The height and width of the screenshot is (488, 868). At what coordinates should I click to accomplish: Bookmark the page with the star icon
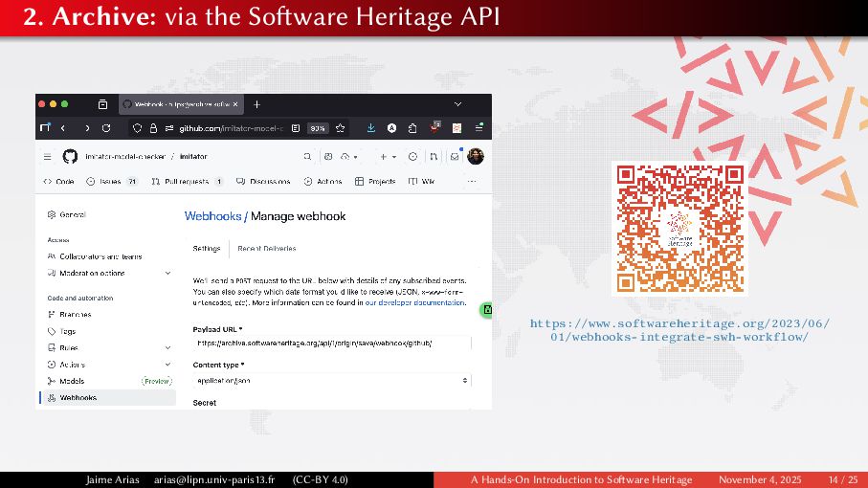point(341,128)
